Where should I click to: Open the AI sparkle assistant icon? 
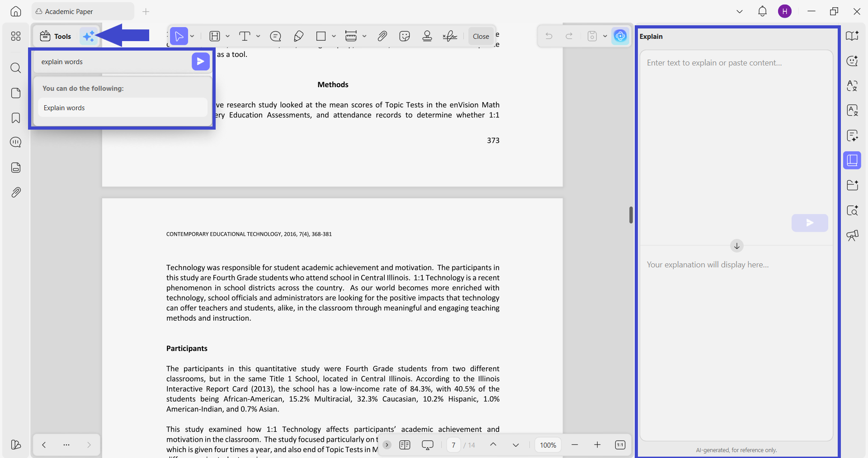click(89, 36)
